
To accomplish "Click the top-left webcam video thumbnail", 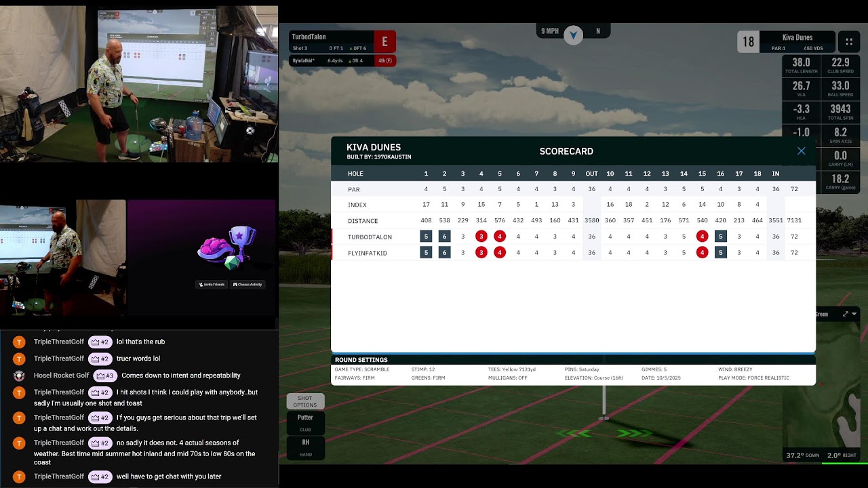I will [x=139, y=83].
